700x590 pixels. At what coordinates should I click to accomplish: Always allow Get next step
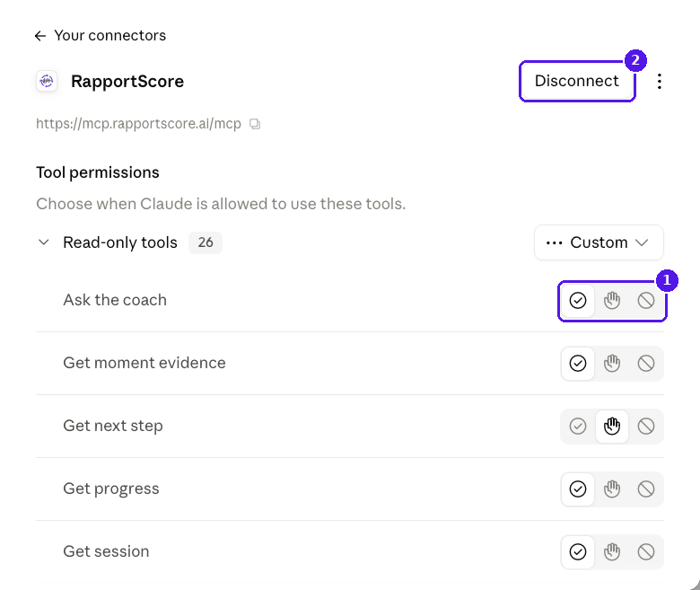point(578,426)
